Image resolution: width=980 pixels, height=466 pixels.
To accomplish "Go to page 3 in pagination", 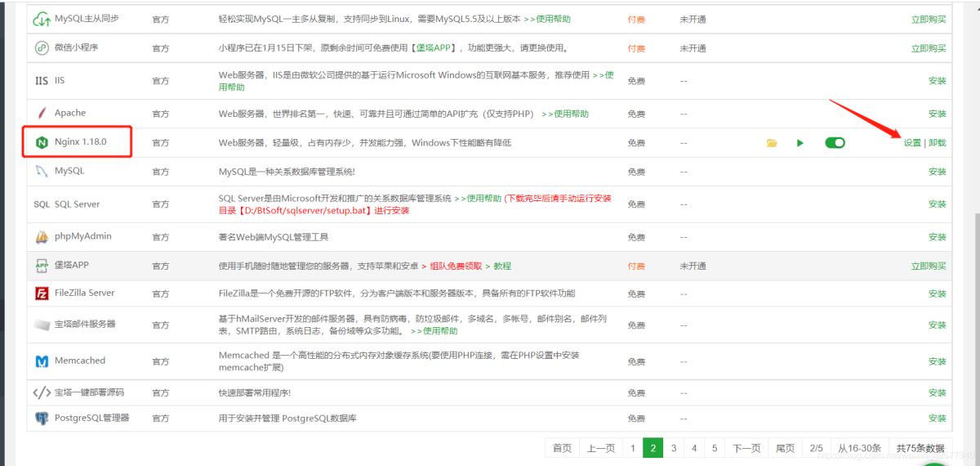I will 674,448.
